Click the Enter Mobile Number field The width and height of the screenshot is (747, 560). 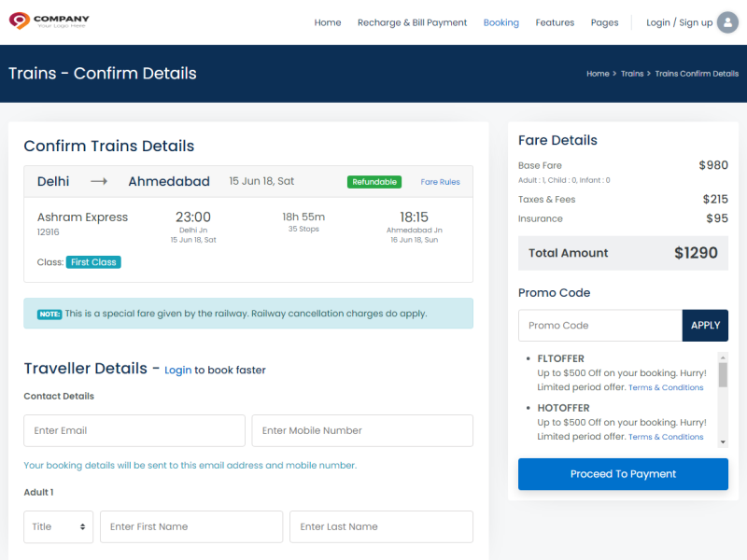coord(362,430)
